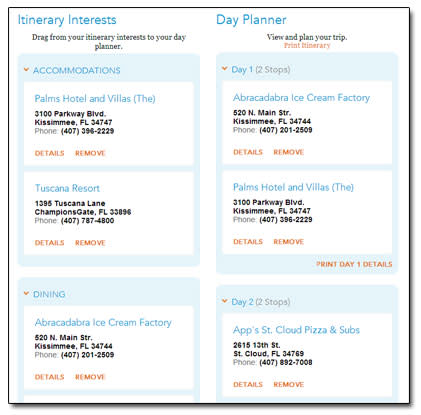Open Palms Hotel and Villas title in Accommodations
The image size is (421, 415).
click(95, 99)
